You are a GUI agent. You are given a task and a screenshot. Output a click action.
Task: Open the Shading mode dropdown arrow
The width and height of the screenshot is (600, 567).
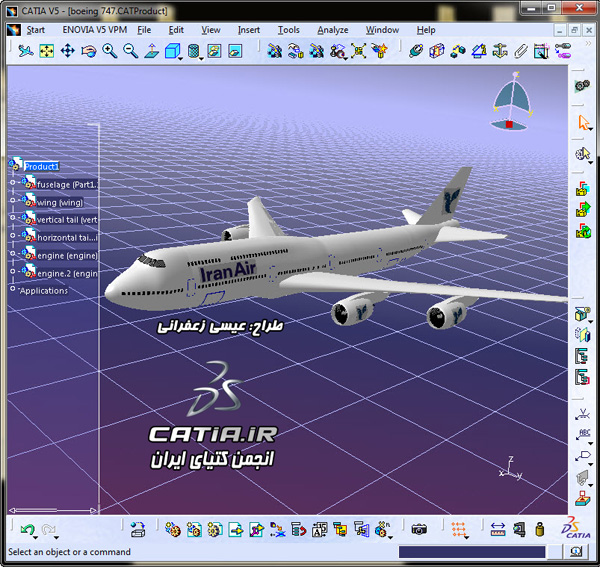point(201,59)
